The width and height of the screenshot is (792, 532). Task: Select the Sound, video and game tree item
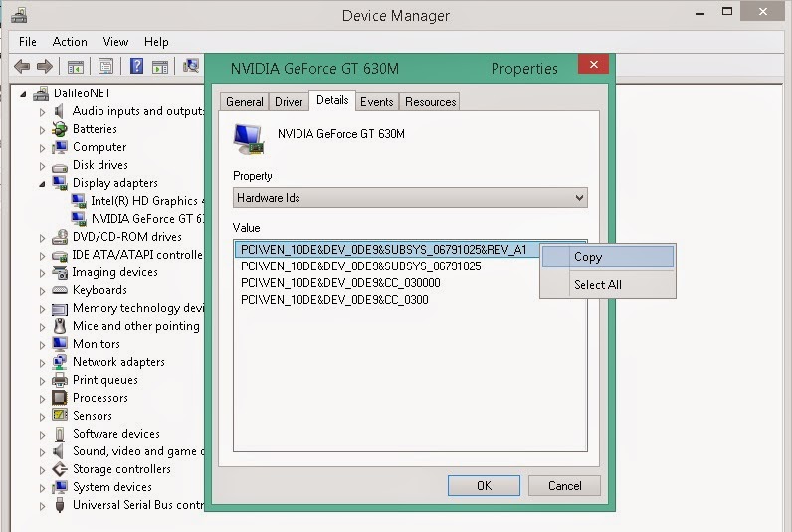point(138,451)
